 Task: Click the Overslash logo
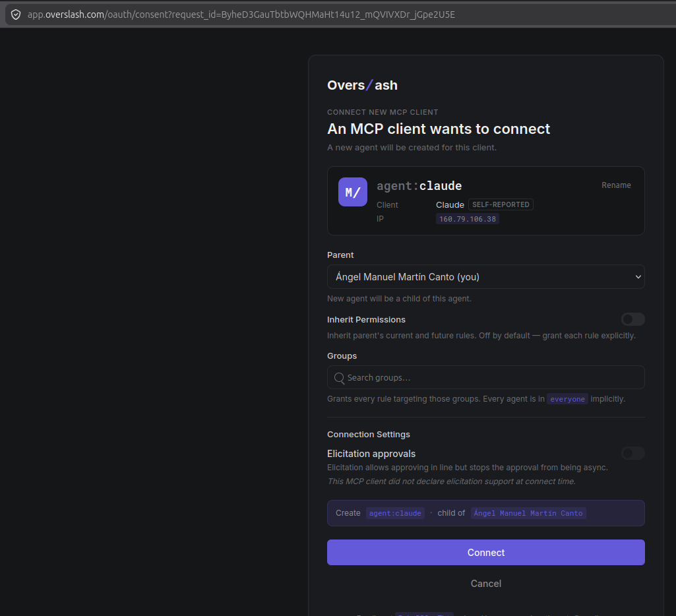(362, 85)
